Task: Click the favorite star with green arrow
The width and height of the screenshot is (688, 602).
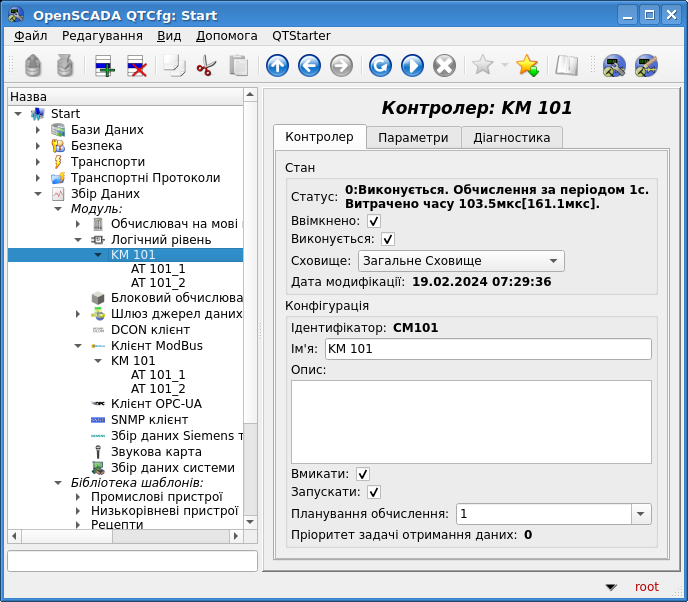Action: click(527, 66)
